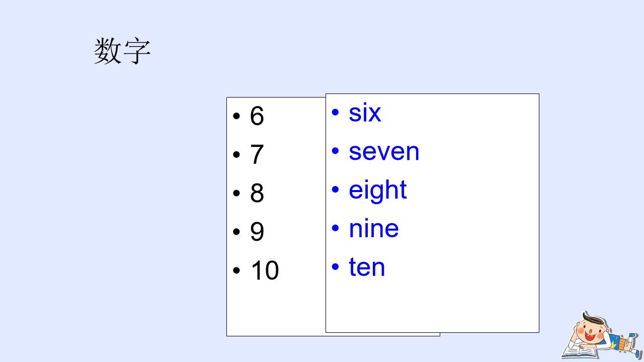The image size is (644, 362).
Task: Click the number 8 list item
Action: point(257,193)
